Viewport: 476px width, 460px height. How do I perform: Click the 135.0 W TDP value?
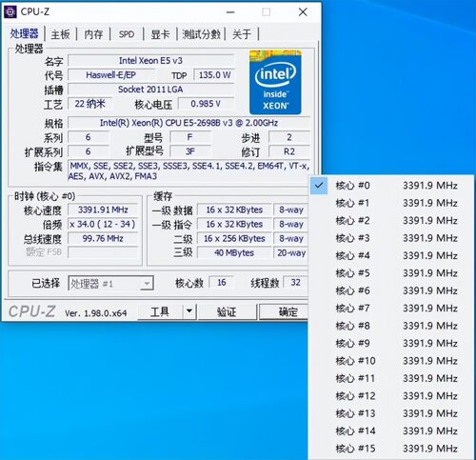coord(214,75)
